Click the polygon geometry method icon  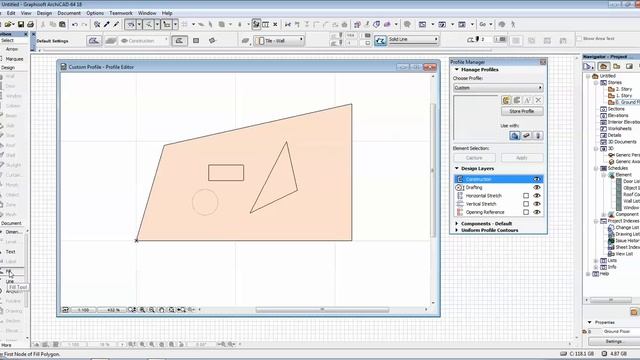(x=179, y=41)
